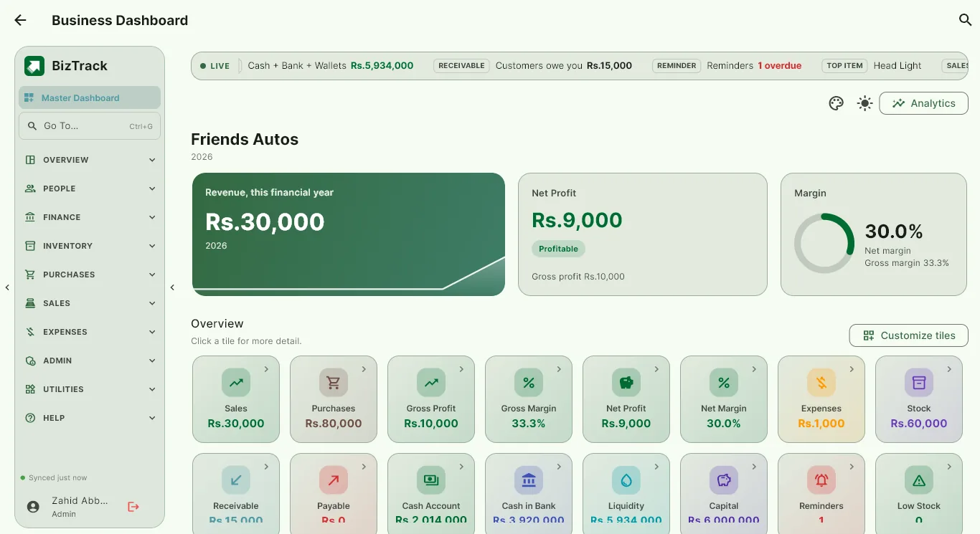Image resolution: width=980 pixels, height=534 pixels.
Task: Expand the Expenses sidebar section
Action: pyautogui.click(x=90, y=332)
